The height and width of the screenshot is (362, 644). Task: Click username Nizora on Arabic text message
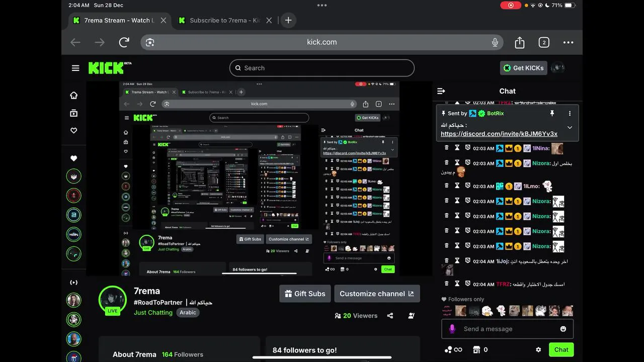click(541, 163)
